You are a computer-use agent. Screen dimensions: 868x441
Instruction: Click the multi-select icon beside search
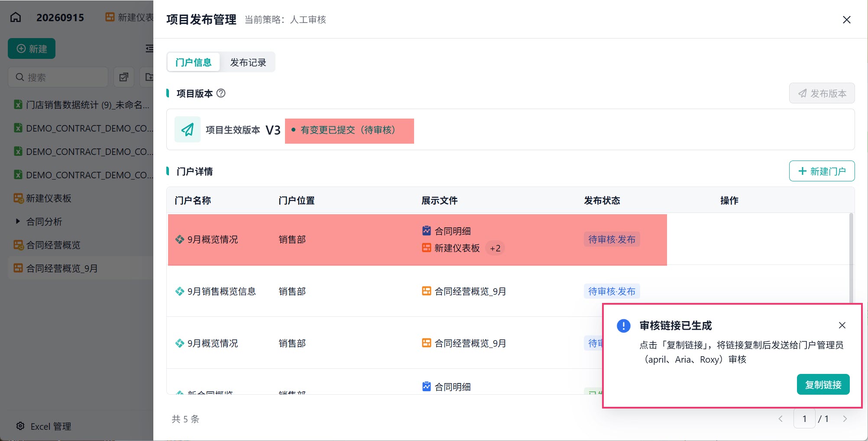(x=124, y=77)
